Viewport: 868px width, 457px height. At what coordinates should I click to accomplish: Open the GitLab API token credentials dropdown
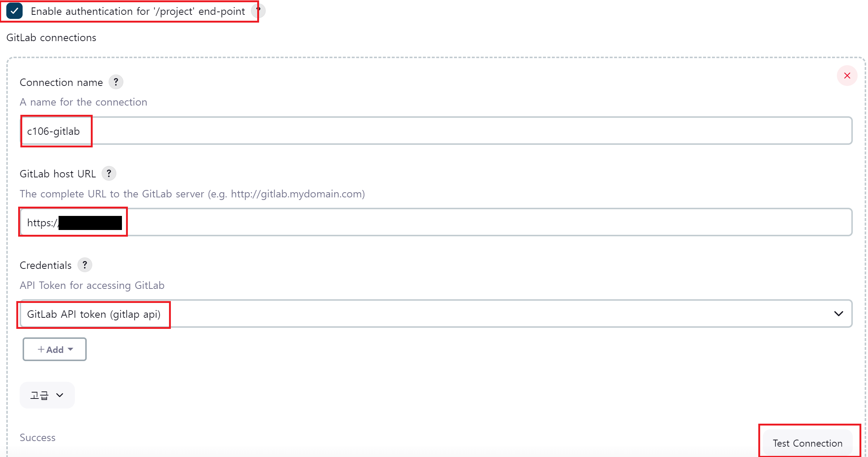436,314
